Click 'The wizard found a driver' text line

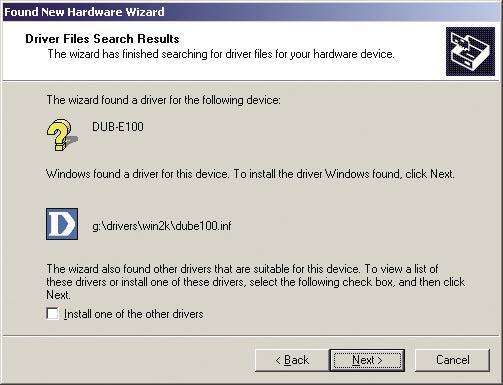tap(163, 100)
